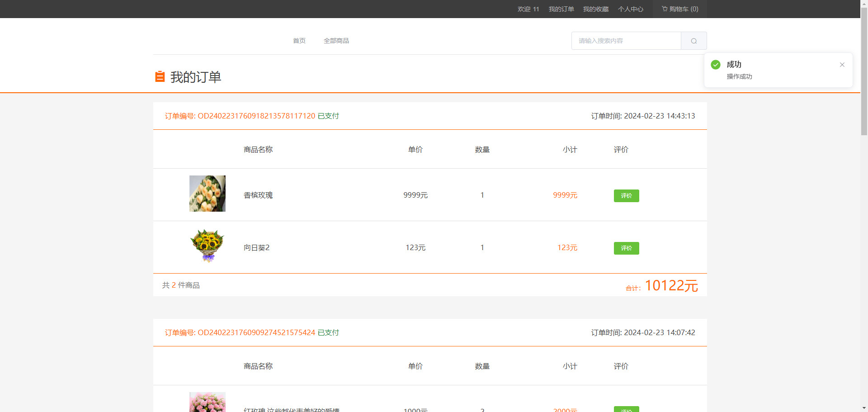The image size is (868, 412).
Task: Click the orange order list icon
Action: [x=160, y=77]
